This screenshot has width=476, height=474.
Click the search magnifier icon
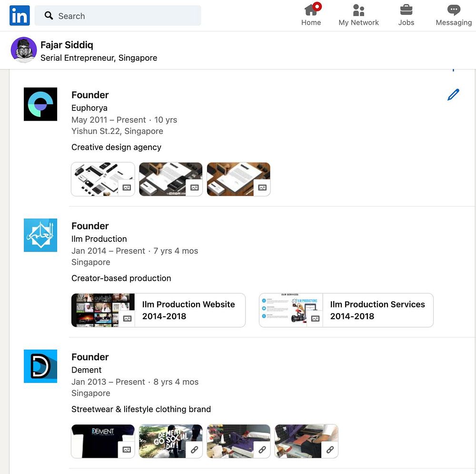(49, 16)
